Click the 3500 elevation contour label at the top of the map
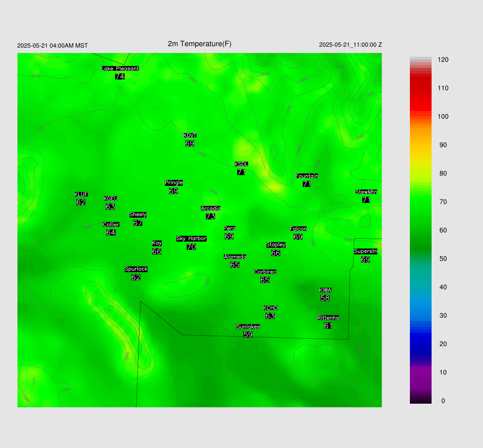This screenshot has height=448, width=483. (265, 74)
